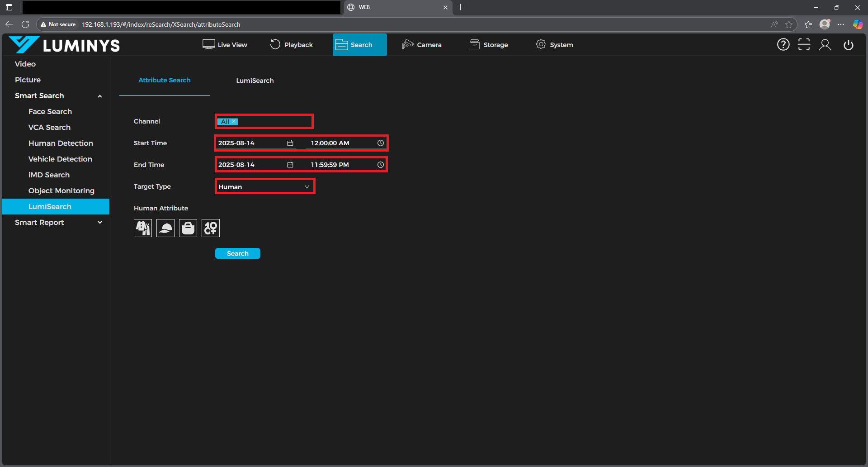Select the gender human attribute icon

click(x=211, y=228)
